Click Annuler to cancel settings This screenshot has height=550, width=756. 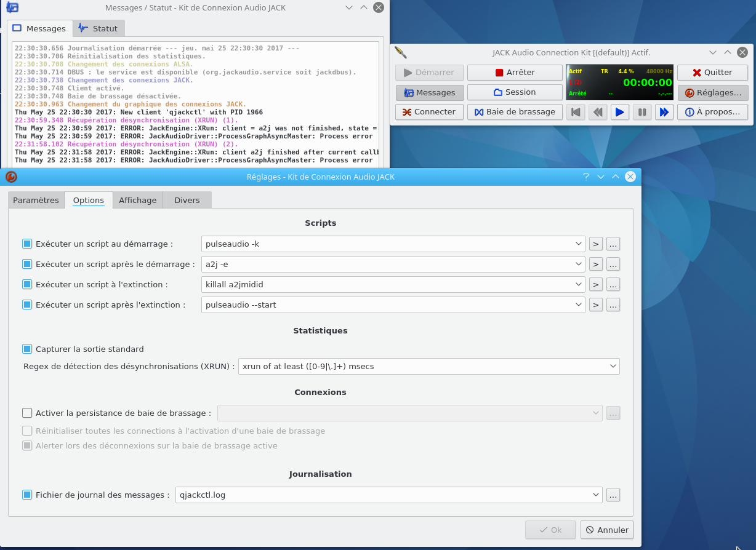[607, 530]
